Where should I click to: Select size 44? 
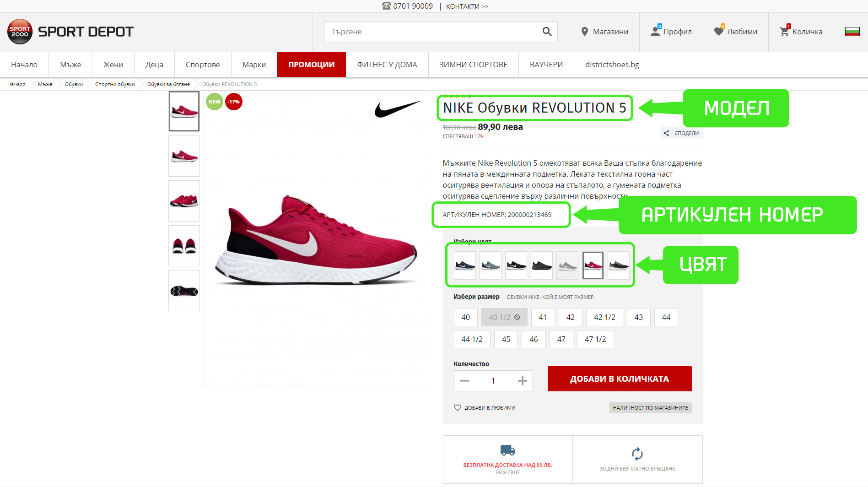point(666,317)
